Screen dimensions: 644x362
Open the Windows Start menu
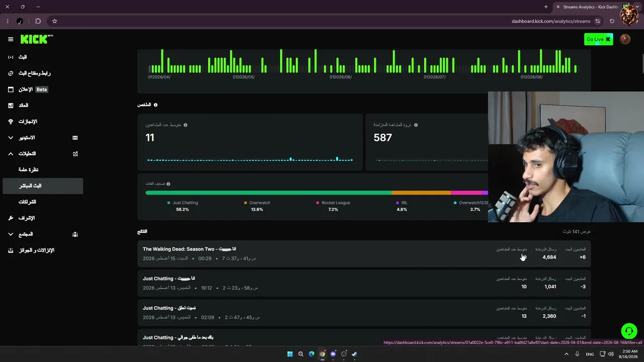click(x=290, y=354)
